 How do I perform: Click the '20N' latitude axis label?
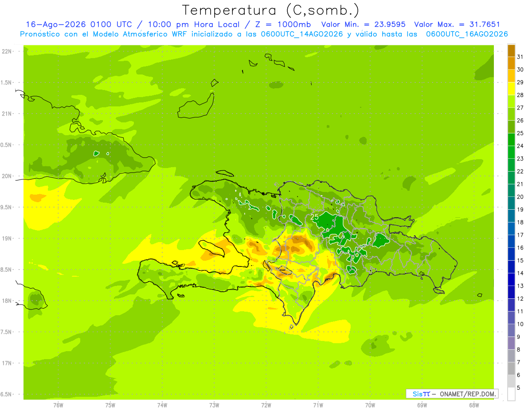click(7, 176)
